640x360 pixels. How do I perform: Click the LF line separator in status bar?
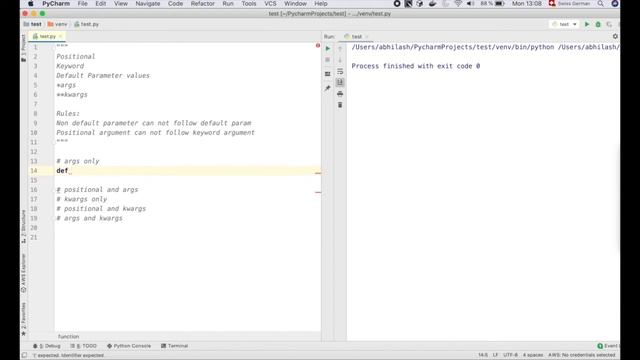(x=495, y=355)
